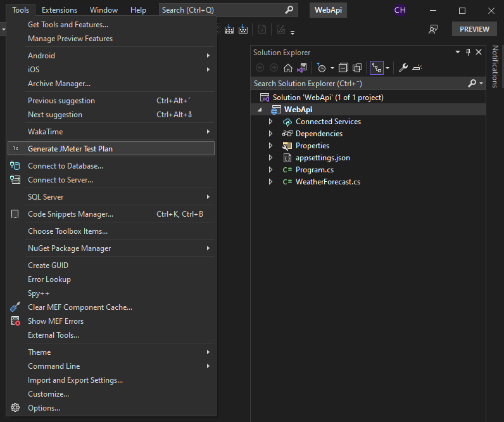Click the magnifier icon in Search Solution Explorer
The width and height of the screenshot is (504, 422).
click(472, 84)
